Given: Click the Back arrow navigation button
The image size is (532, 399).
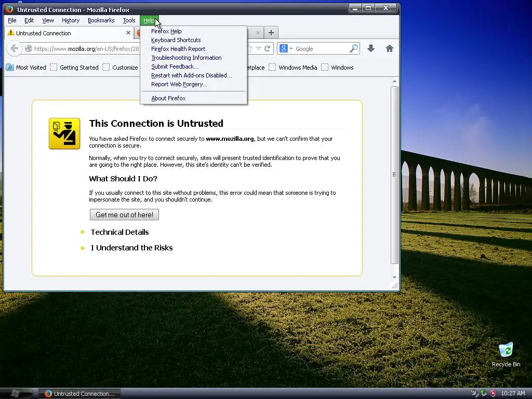Looking at the screenshot, I should (x=14, y=48).
